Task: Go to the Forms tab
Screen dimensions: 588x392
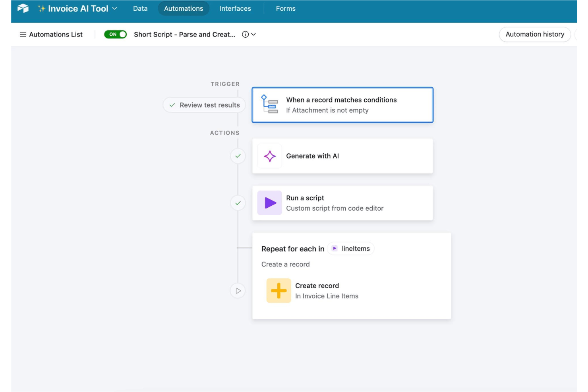Action: click(286, 8)
